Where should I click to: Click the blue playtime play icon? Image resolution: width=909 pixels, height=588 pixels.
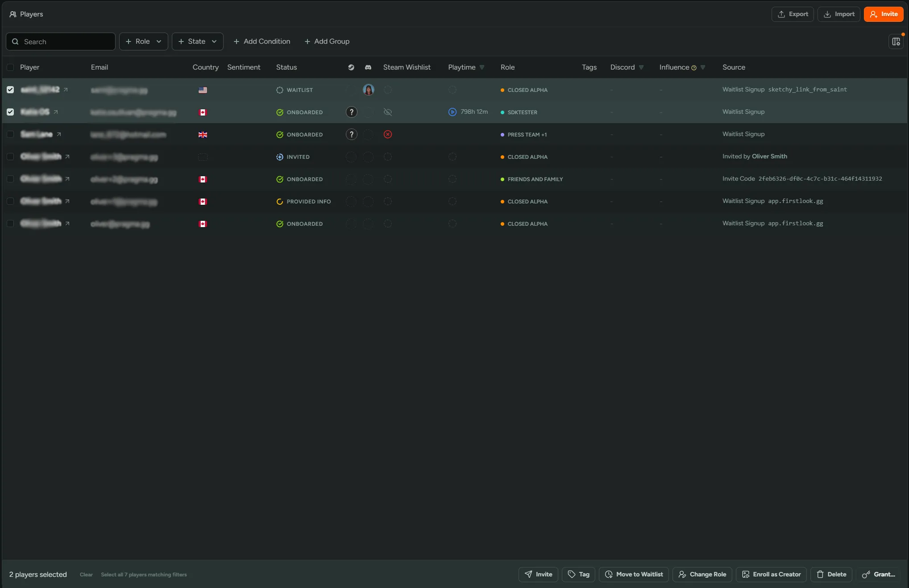[x=452, y=112]
